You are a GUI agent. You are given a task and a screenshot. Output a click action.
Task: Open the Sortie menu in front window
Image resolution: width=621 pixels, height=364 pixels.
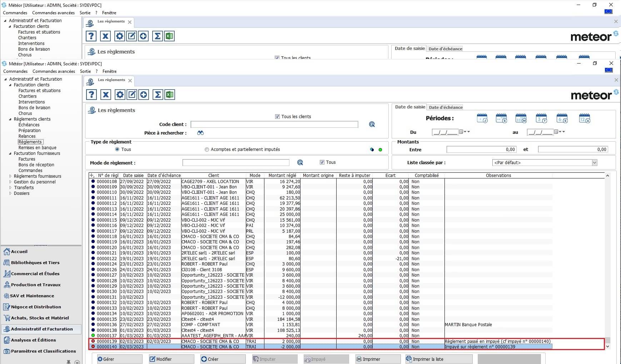(85, 71)
